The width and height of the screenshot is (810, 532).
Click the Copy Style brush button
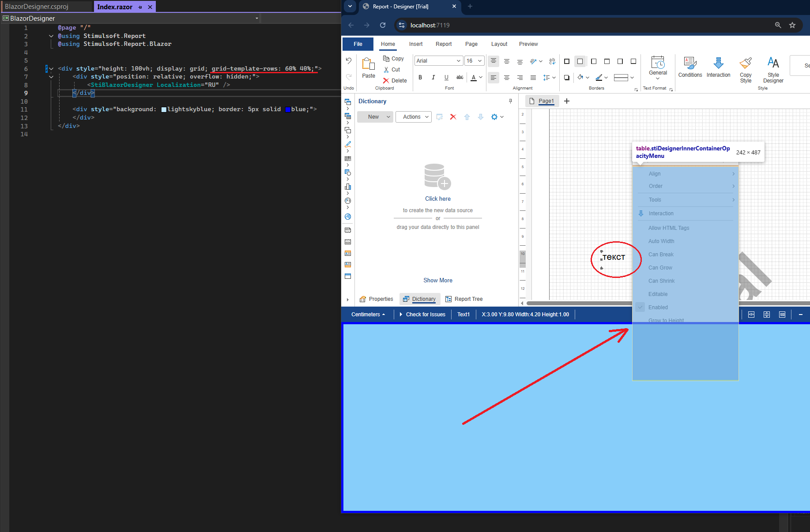click(746, 70)
